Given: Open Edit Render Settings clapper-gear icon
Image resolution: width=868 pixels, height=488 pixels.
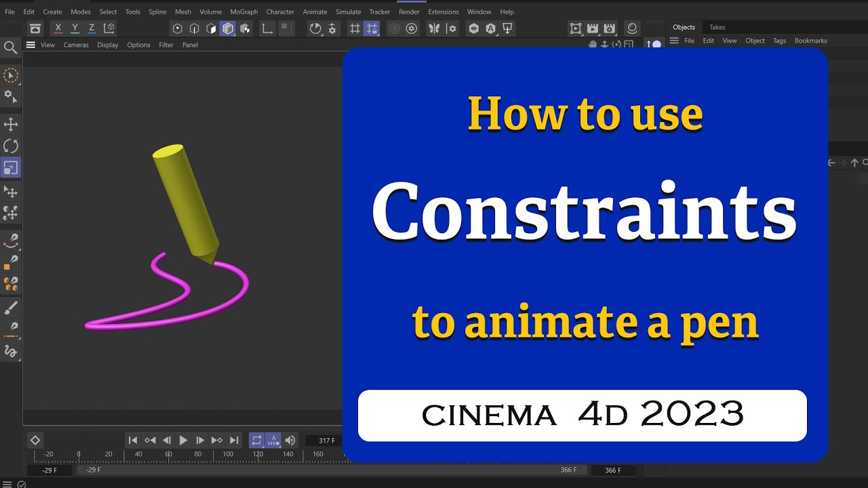Looking at the screenshot, I should coord(609,28).
